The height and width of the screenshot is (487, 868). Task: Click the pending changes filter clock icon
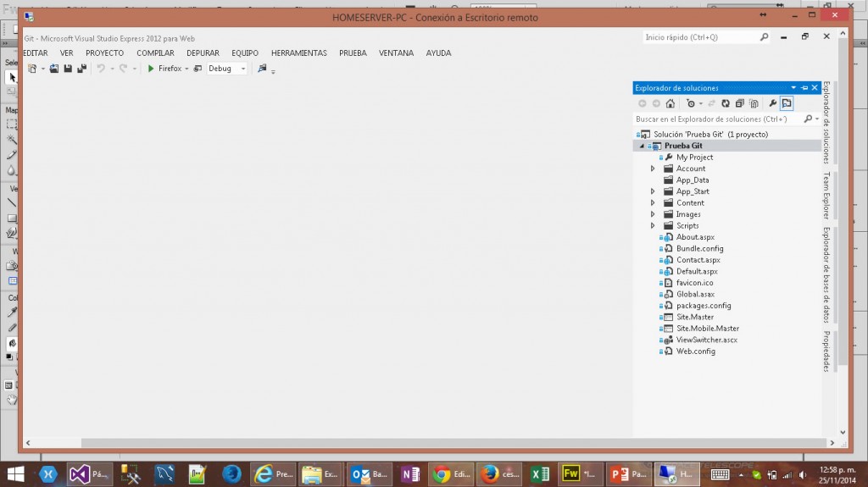coord(690,103)
